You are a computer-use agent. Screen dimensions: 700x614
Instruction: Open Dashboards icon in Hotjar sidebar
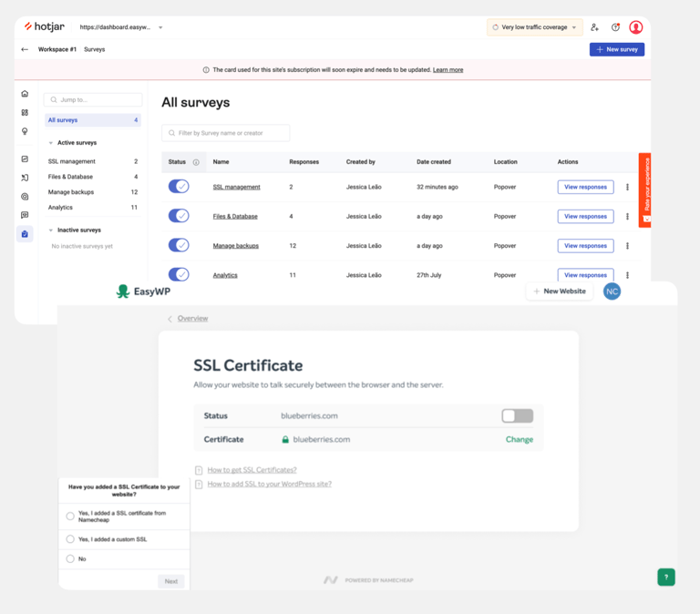pos(25,113)
